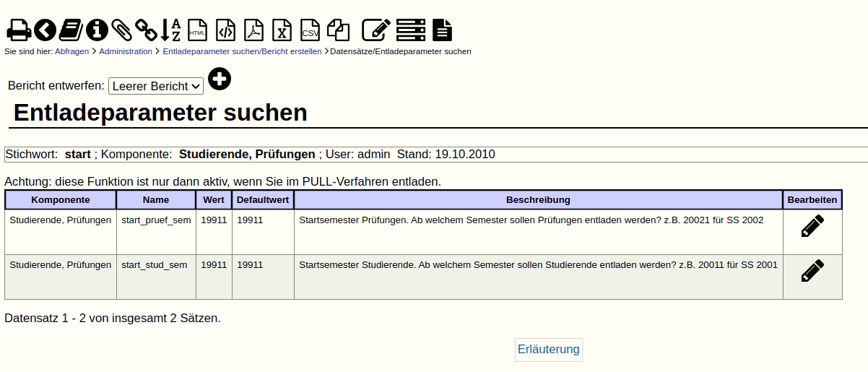Open the Abfragen breadcrumb link
Viewport: 868px width, 372px height.
(71, 51)
